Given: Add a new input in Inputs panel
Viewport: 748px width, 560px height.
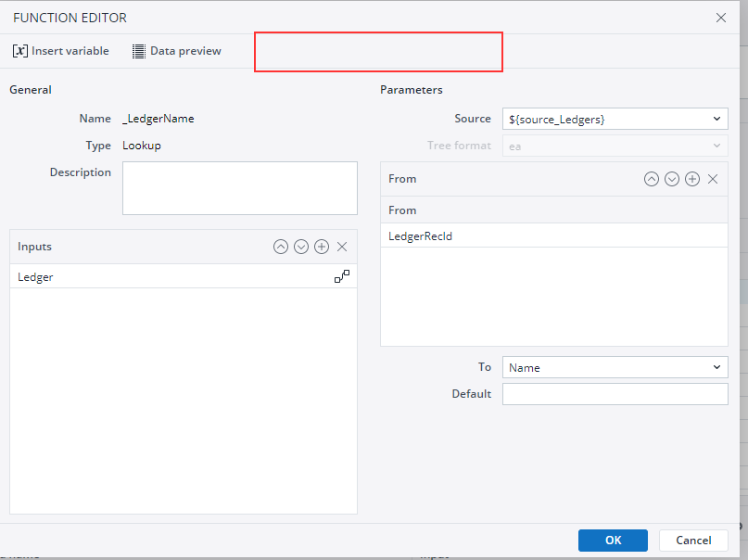Looking at the screenshot, I should point(322,247).
